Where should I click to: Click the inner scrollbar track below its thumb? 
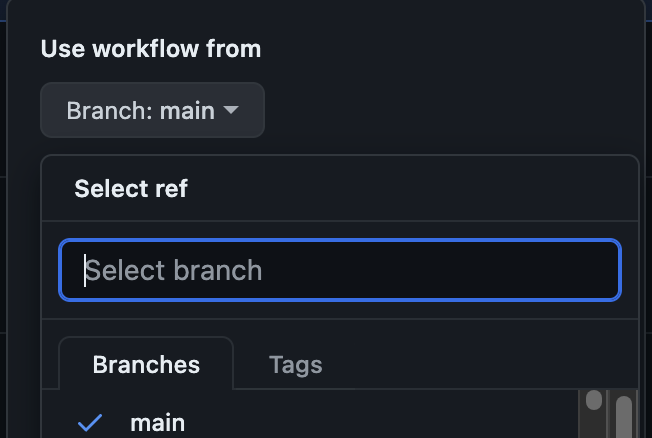tap(594, 427)
